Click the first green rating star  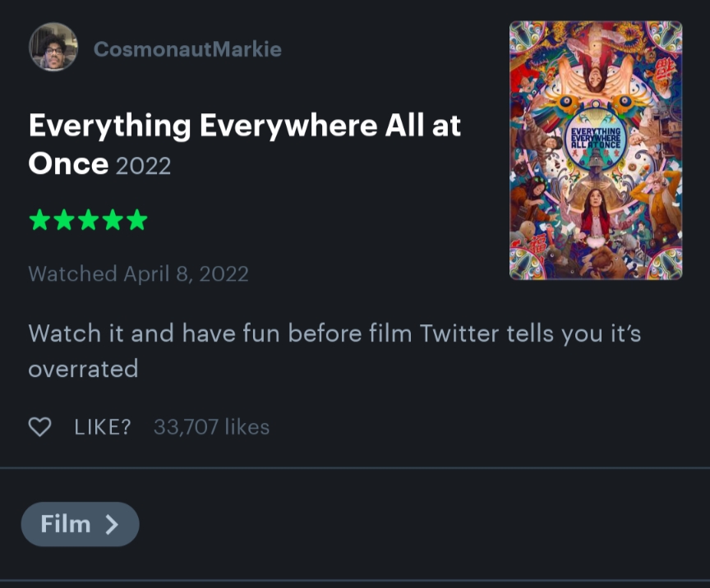39,220
